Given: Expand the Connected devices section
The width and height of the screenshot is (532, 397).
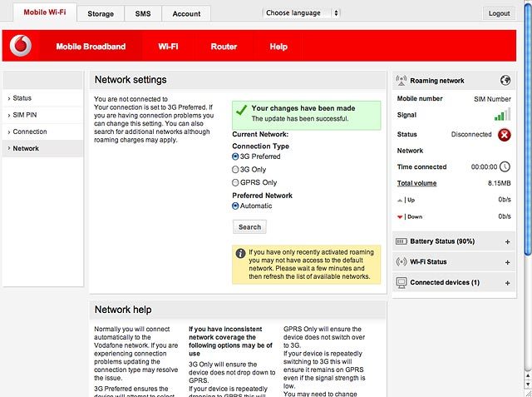Looking at the screenshot, I should click(x=508, y=283).
